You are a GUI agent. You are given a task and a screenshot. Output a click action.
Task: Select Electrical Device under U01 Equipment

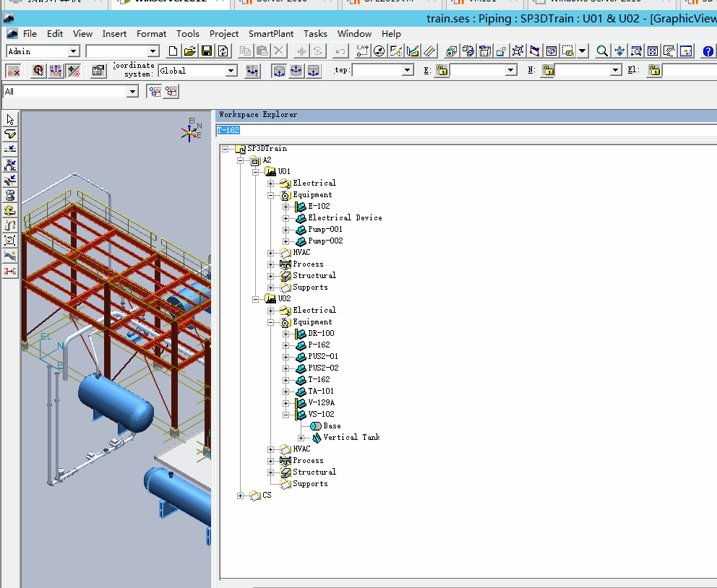point(345,218)
